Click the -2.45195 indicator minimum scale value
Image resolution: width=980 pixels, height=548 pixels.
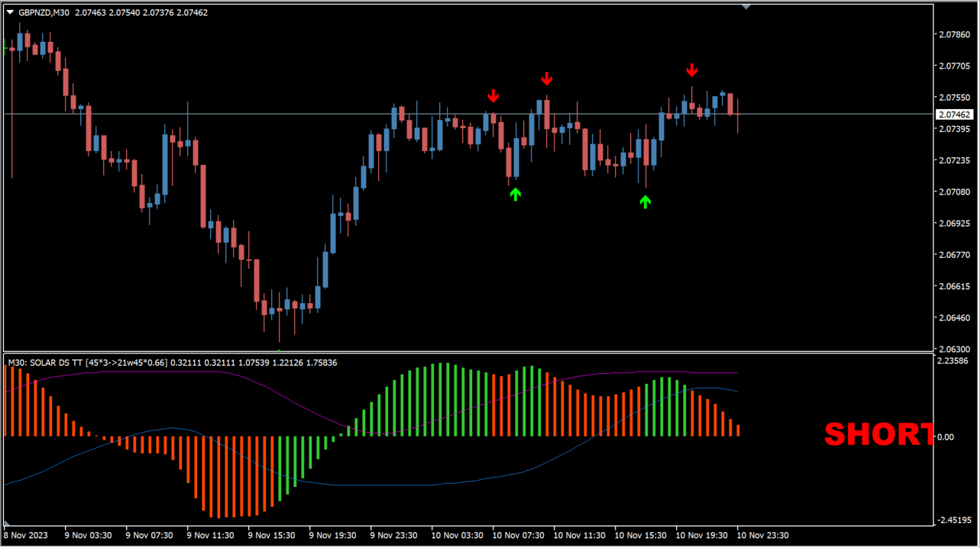(x=954, y=521)
